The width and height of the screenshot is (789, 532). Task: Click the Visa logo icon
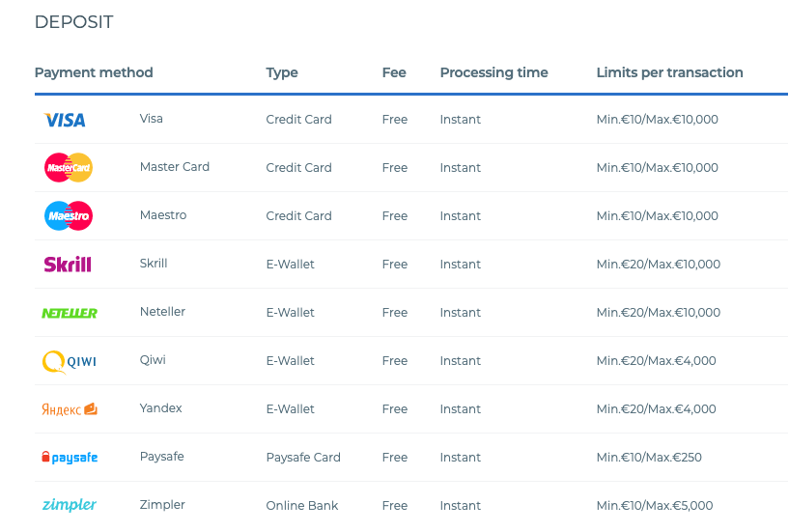click(65, 120)
